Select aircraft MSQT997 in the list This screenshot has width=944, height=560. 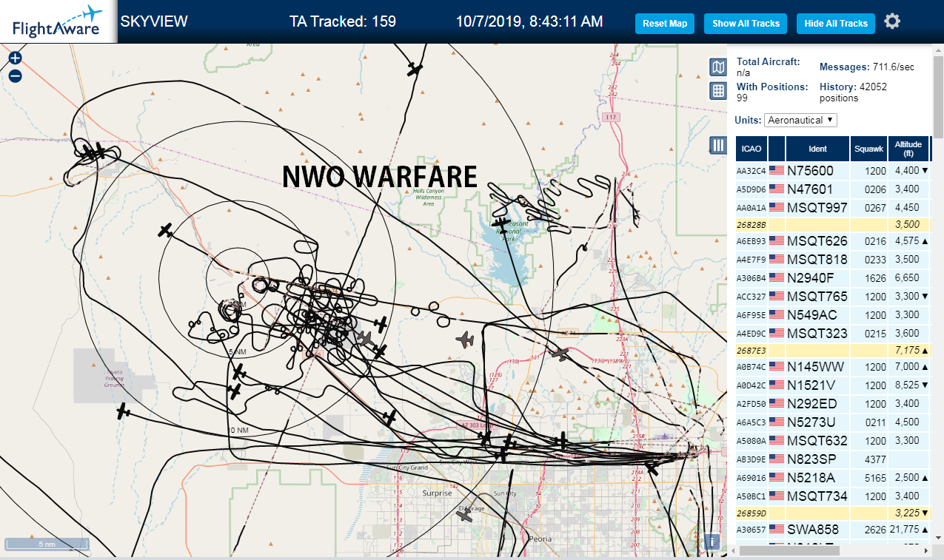[833, 207]
